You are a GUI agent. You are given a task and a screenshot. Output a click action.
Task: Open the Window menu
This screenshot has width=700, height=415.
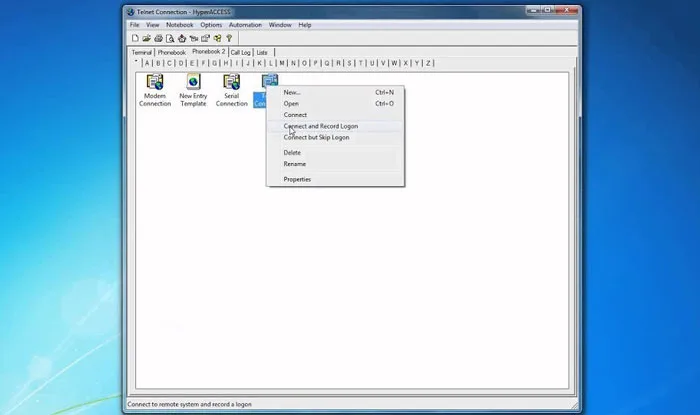click(280, 25)
